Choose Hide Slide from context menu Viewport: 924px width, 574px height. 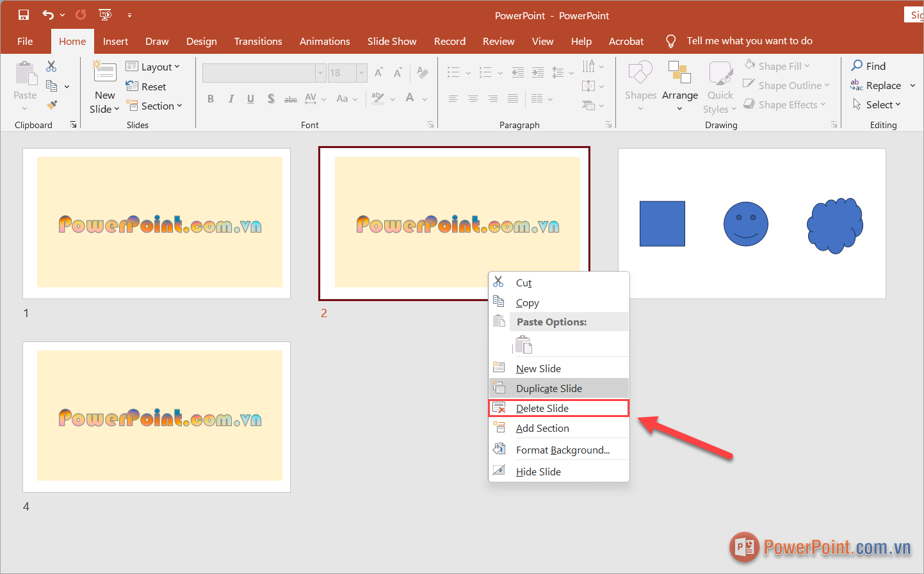point(559,471)
